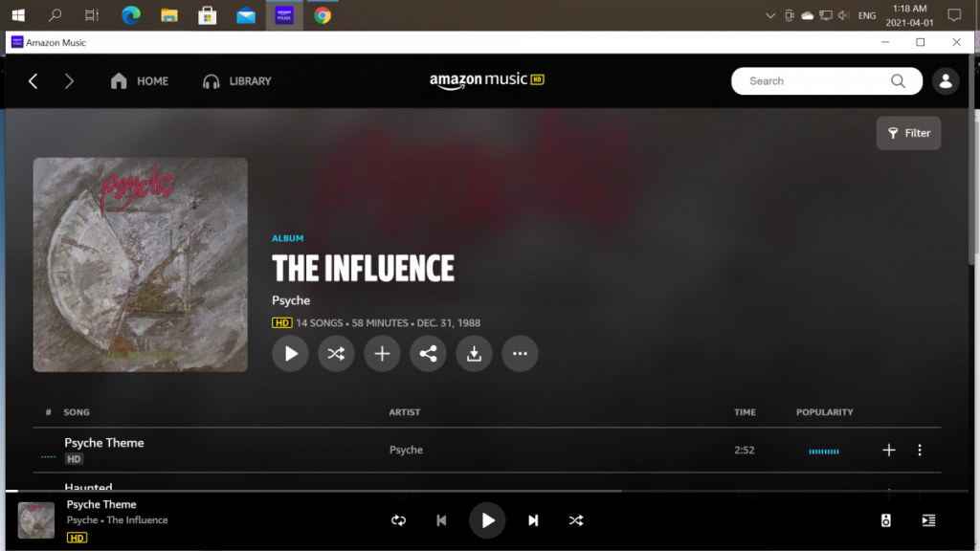
Task: Add the album to library with plus button
Action: (x=382, y=354)
